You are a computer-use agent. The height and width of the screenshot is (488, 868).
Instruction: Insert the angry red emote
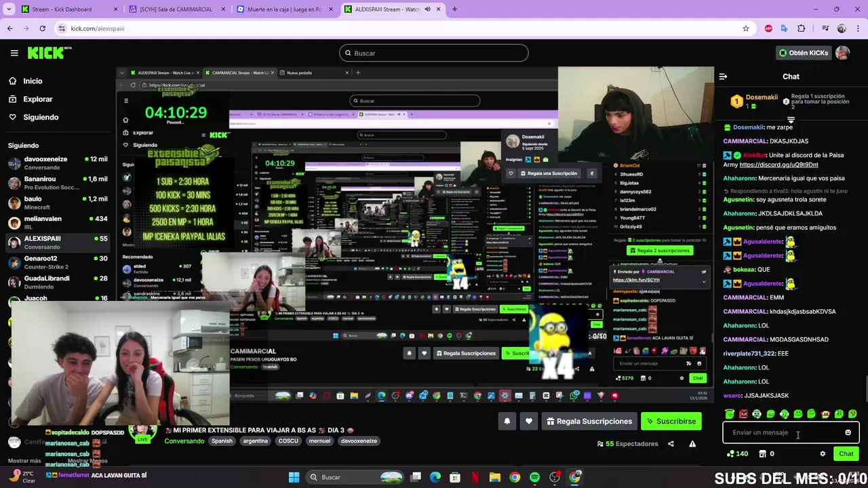click(x=743, y=414)
